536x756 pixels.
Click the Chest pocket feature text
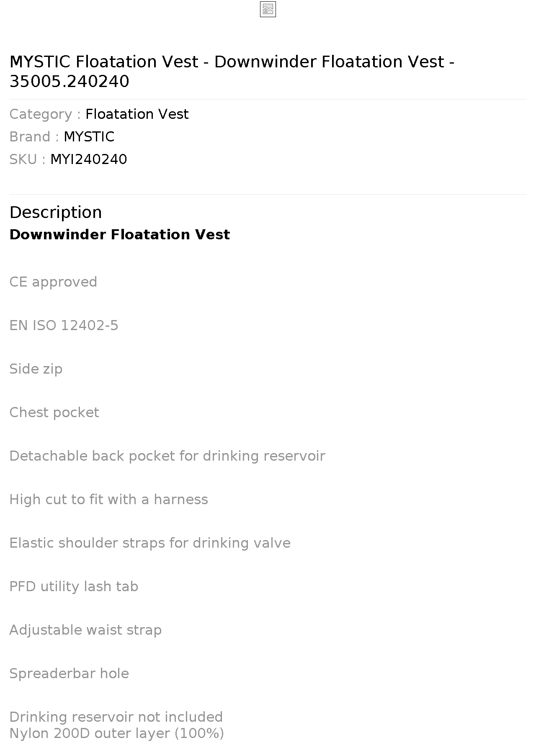(54, 413)
